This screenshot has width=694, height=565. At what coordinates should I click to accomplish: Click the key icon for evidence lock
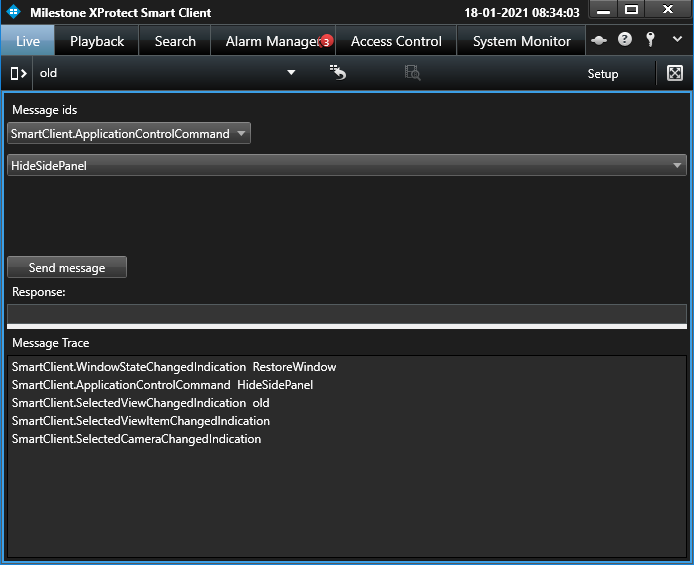(x=650, y=39)
